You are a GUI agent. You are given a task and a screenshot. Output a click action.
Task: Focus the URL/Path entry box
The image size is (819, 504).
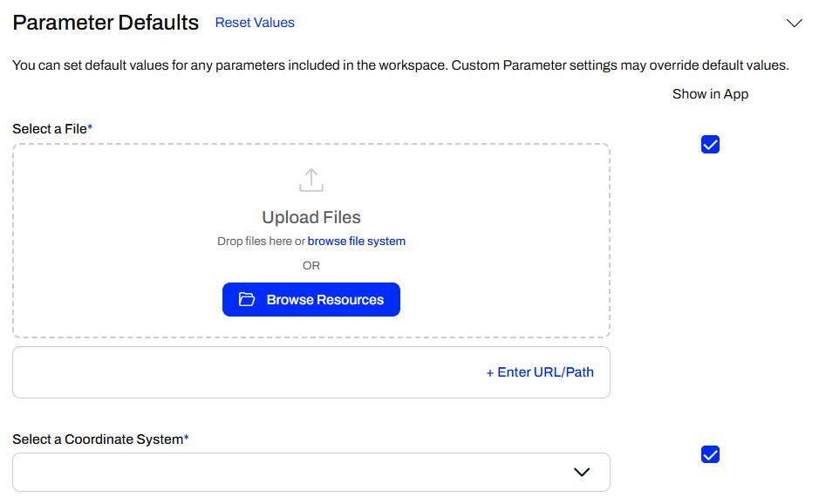click(244, 372)
